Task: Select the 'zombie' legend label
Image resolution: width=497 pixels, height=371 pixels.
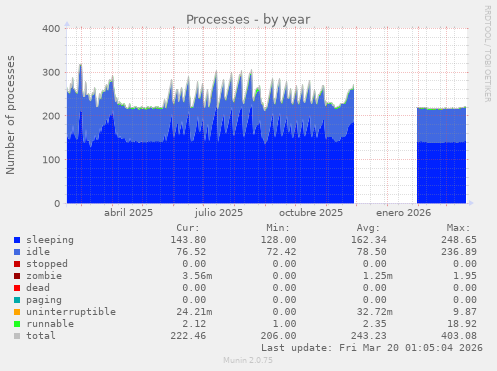Action: (44, 276)
